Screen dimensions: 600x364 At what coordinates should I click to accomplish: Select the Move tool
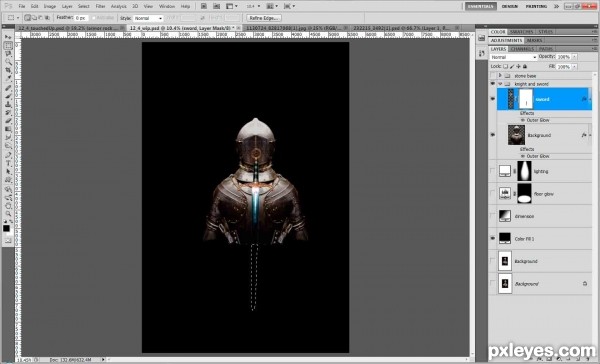8,37
